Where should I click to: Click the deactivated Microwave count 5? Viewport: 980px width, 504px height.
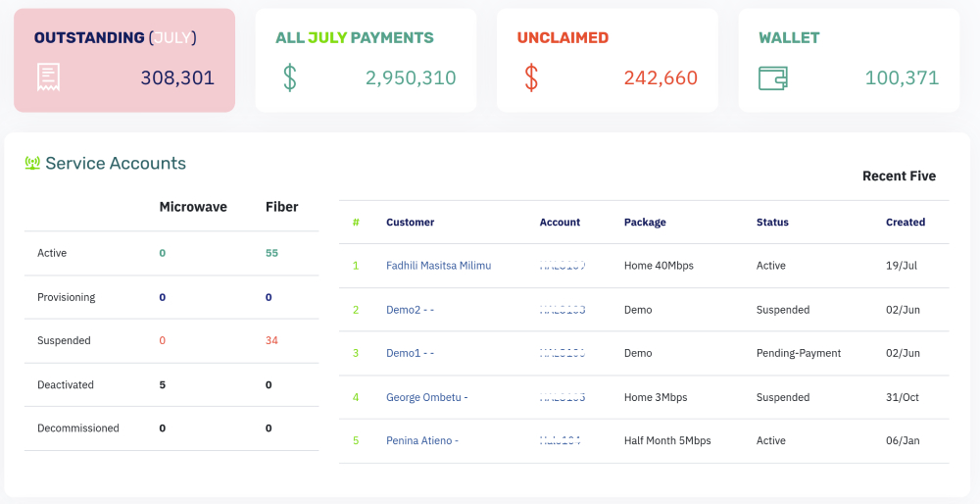[163, 385]
